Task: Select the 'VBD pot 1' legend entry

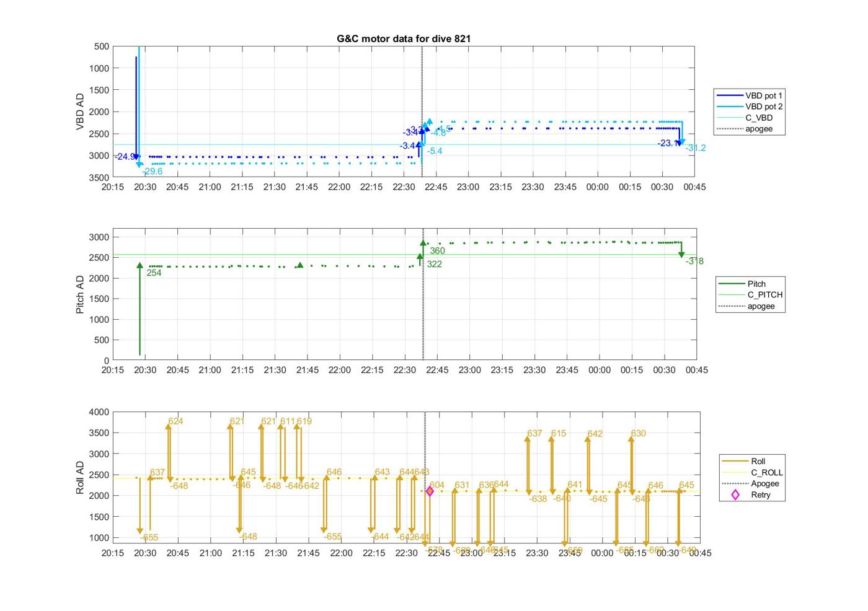Action: point(749,95)
